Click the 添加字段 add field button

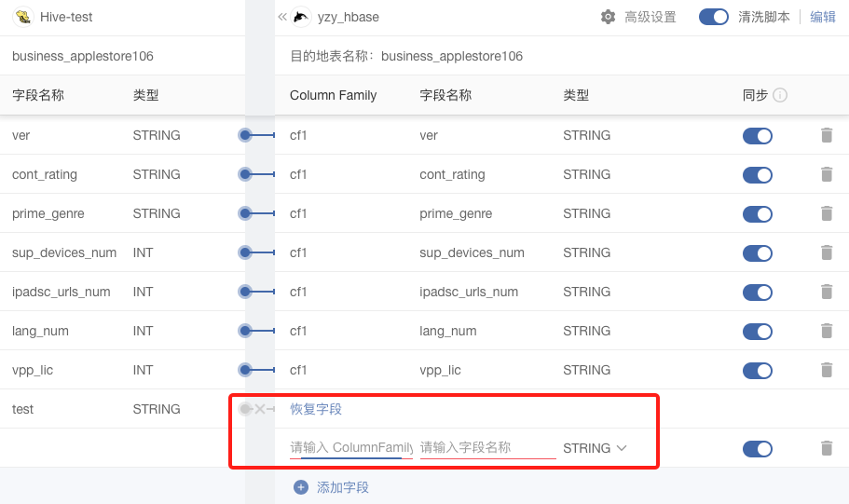point(343,487)
